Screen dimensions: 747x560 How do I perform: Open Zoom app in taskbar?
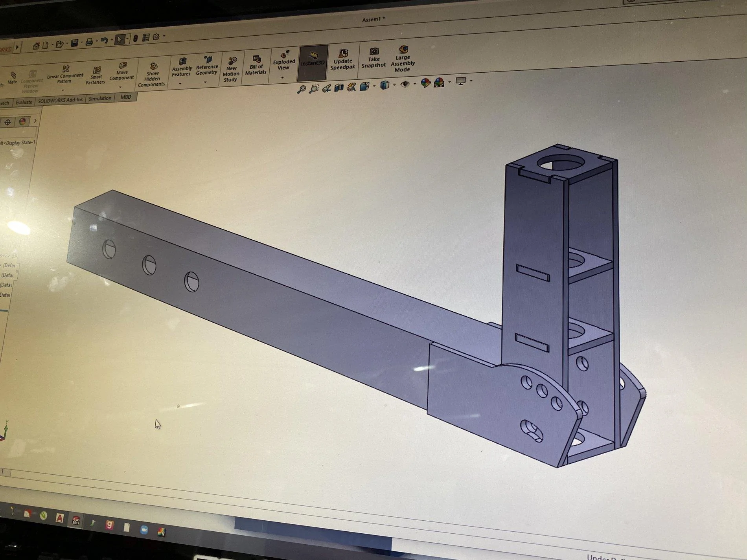point(144,530)
